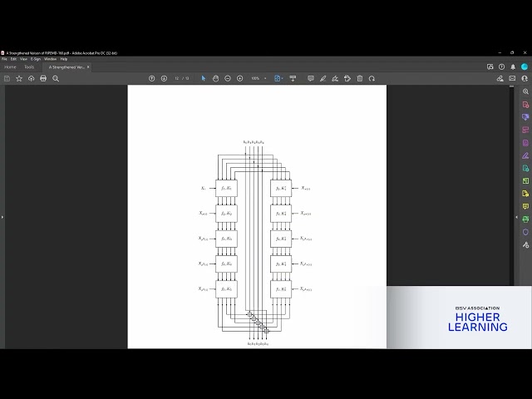Open More Tools wrench icon in sidebar
The width and height of the screenshot is (532, 399).
525,244
